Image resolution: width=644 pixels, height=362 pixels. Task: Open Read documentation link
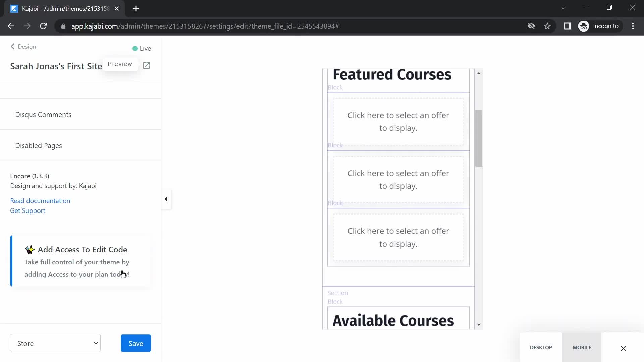pos(40,201)
